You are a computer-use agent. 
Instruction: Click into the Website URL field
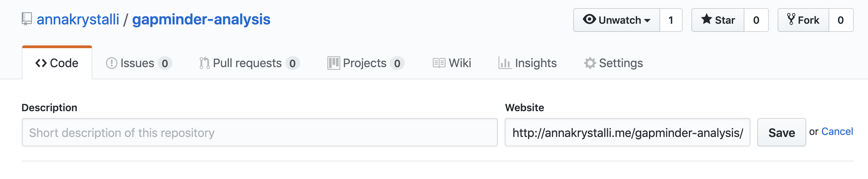point(627,132)
